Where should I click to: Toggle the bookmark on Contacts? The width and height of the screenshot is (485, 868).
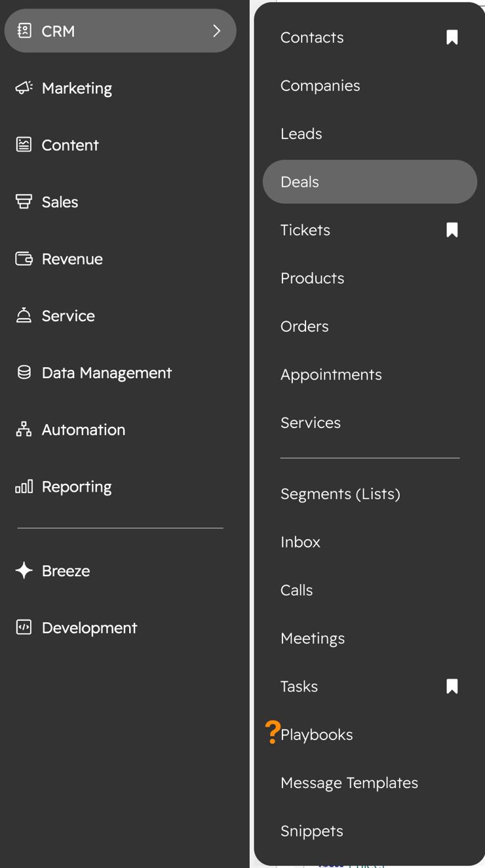(452, 37)
